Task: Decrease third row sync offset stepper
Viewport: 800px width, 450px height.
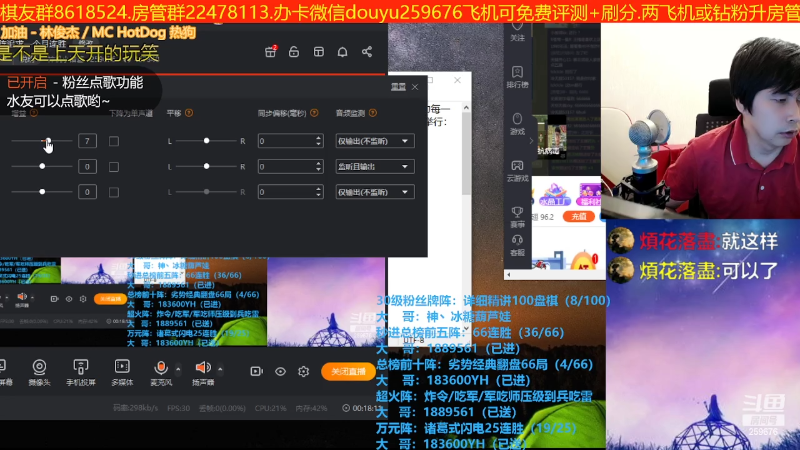Action: coord(318,195)
